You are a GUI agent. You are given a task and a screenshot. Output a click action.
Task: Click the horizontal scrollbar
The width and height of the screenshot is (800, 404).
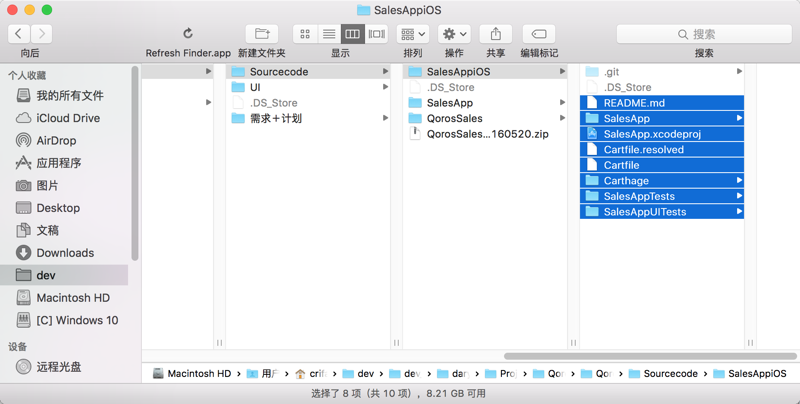click(x=650, y=356)
